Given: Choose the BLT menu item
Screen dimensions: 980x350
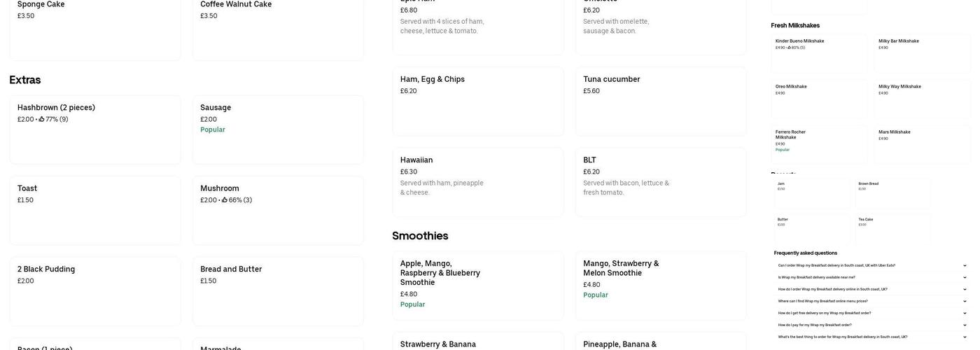Looking at the screenshot, I should point(660,181).
